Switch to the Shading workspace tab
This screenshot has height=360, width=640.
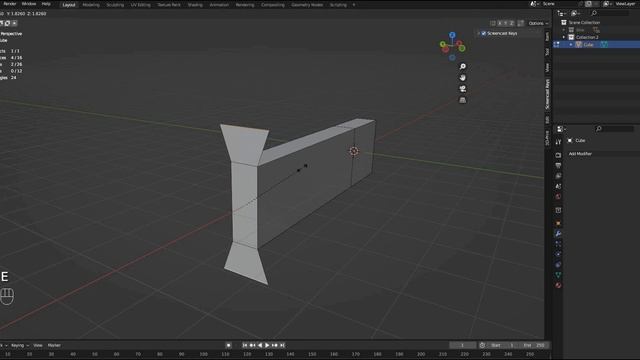click(x=195, y=5)
